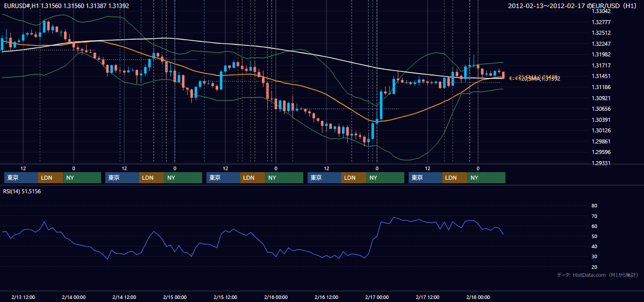Select the RSI scale value 70
Screen dimensions: 644x302
click(x=594, y=216)
